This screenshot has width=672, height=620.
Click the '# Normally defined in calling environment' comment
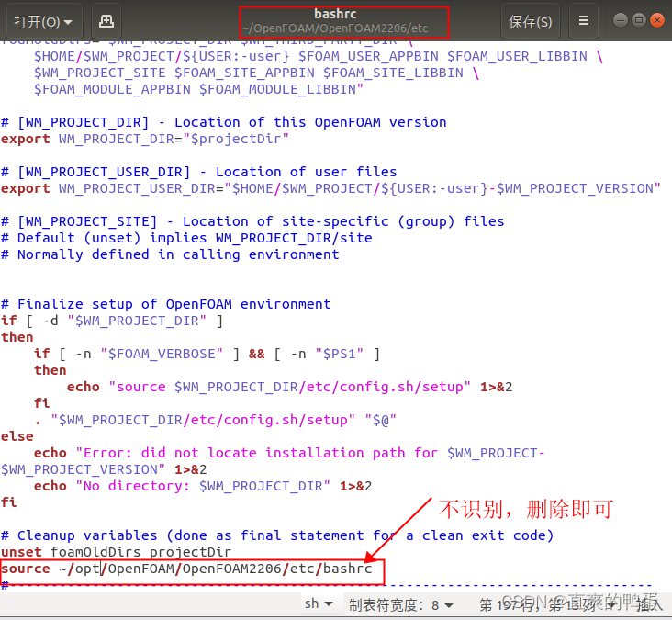pyautogui.click(x=170, y=254)
